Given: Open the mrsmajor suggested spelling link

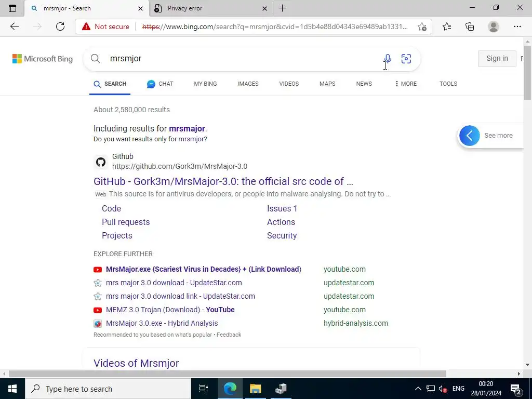Looking at the screenshot, I should pos(187,129).
